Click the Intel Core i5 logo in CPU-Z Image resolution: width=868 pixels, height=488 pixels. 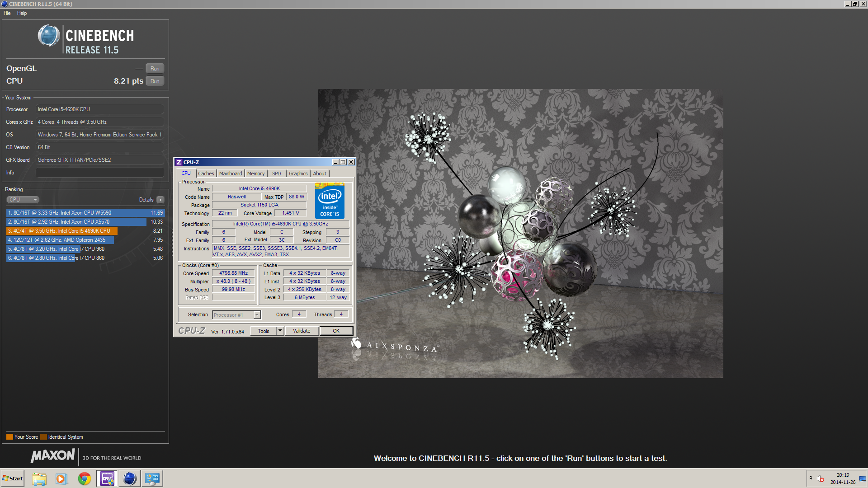click(x=330, y=201)
